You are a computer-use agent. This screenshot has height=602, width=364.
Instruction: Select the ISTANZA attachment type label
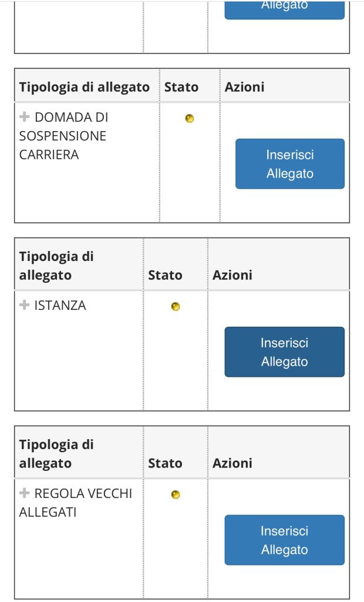coord(60,305)
